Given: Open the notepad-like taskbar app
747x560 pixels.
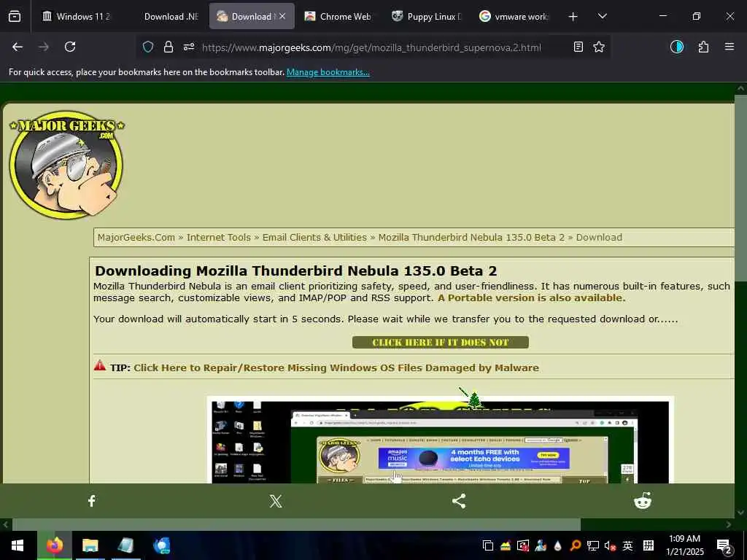Looking at the screenshot, I should 125,545.
